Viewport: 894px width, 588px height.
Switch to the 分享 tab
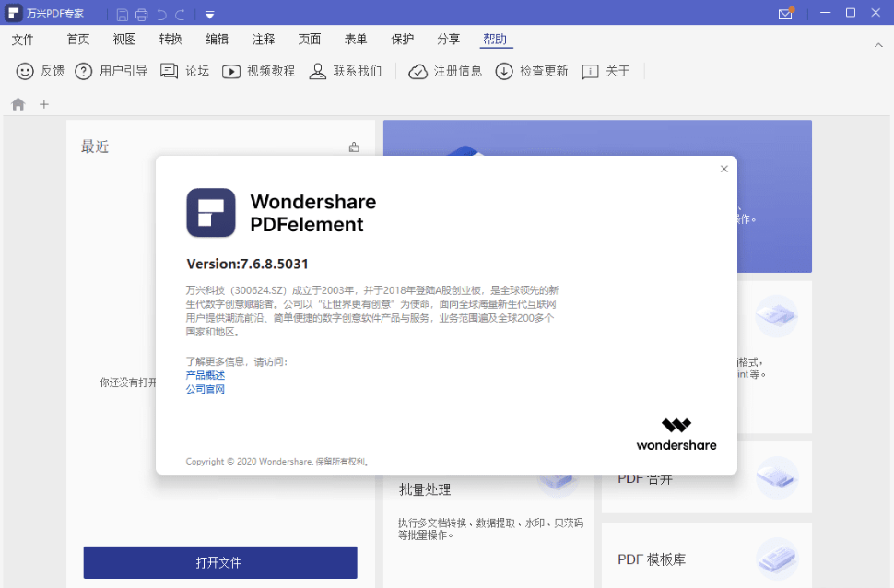[448, 39]
